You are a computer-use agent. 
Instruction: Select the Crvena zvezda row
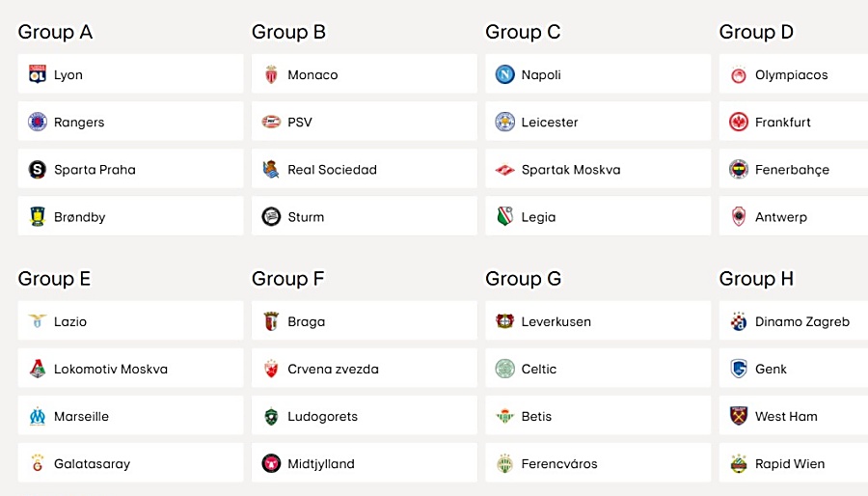[365, 369]
